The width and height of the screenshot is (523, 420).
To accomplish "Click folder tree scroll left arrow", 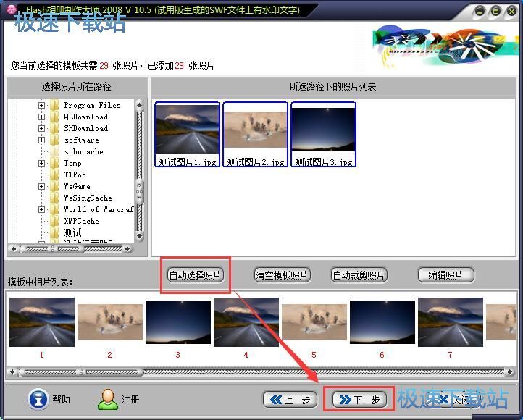I will pos(13,248).
